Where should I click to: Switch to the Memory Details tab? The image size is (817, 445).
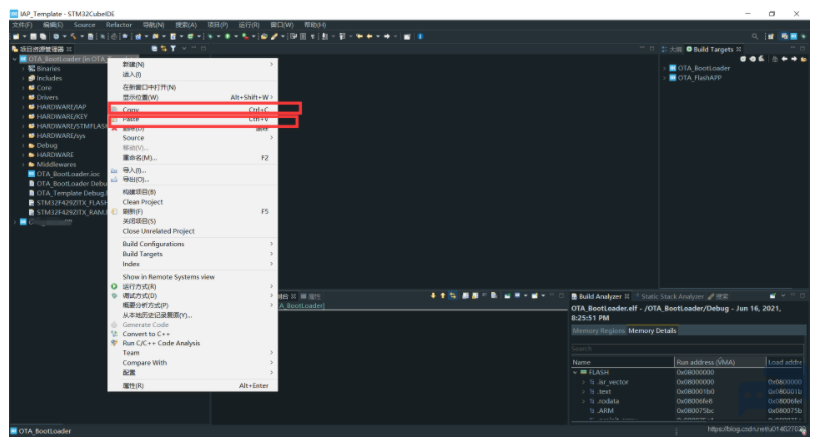(x=652, y=331)
